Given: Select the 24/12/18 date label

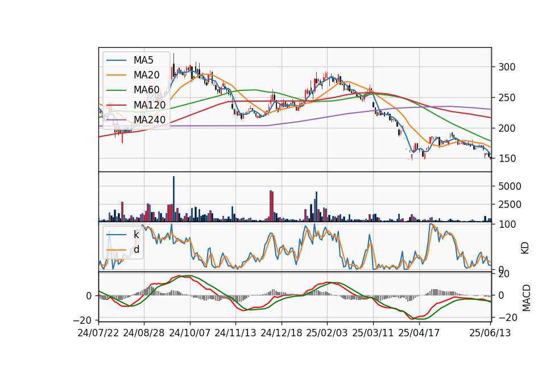Looking at the screenshot, I should pyautogui.click(x=282, y=333).
